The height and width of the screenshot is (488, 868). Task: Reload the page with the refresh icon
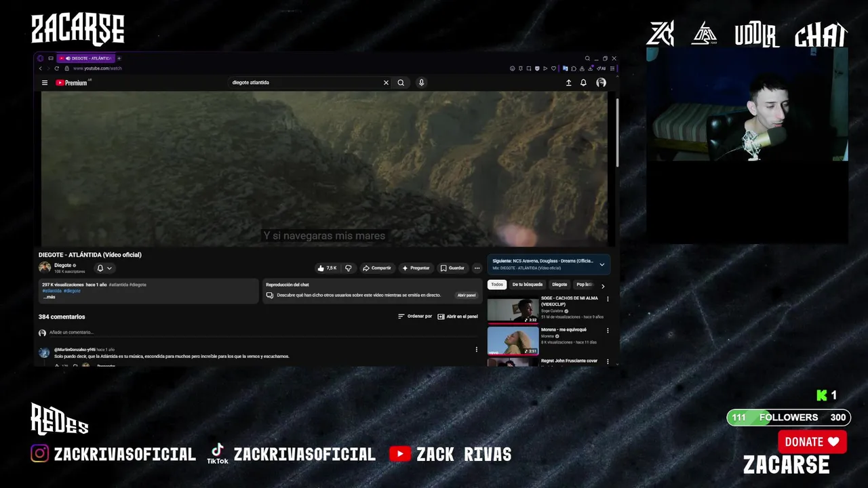click(x=56, y=68)
